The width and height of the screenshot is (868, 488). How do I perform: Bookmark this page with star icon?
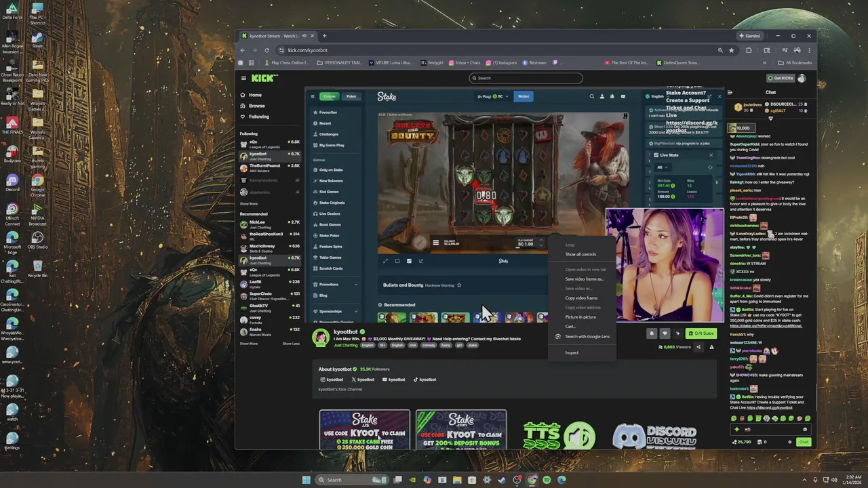pos(731,50)
